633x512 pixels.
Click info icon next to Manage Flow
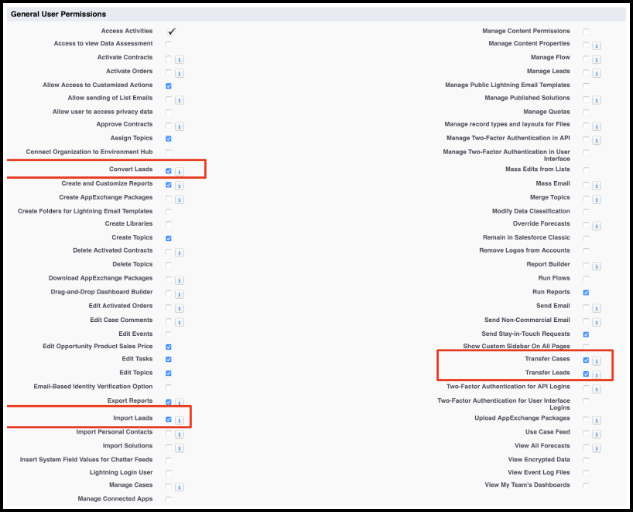(597, 60)
